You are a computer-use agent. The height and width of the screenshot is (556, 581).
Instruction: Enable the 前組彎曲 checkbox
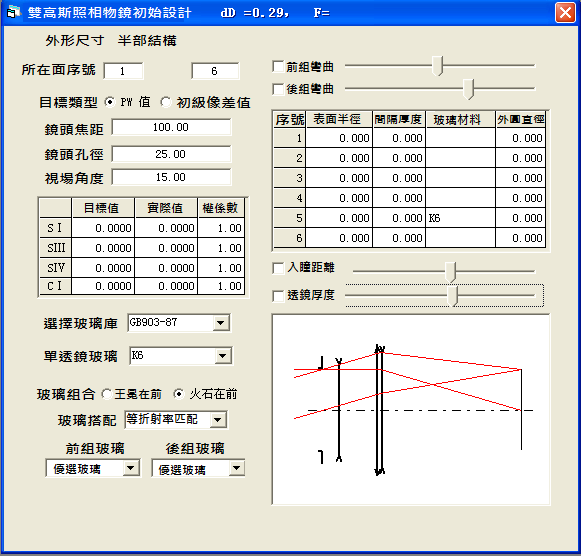[278, 67]
